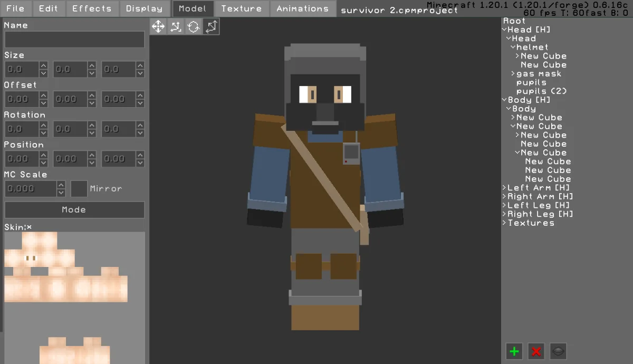
Task: Select the circular rotate gizmo tool
Action: point(193,26)
